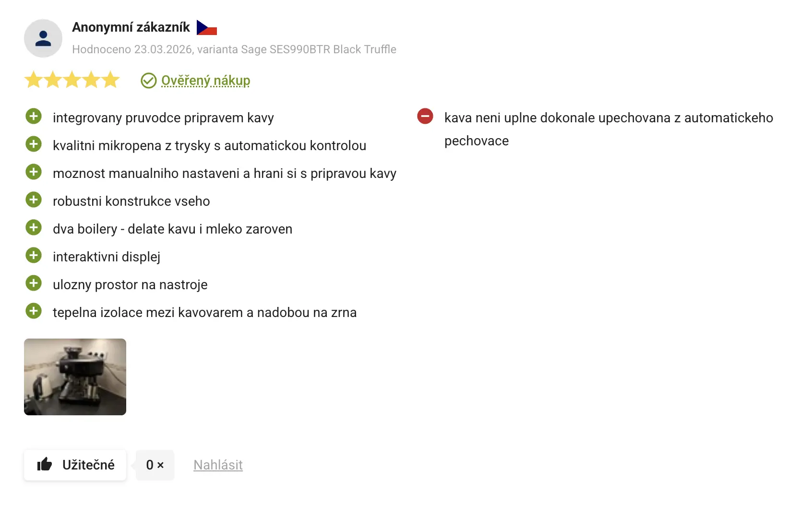The width and height of the screenshot is (812, 516).
Task: Click the anonymous customer avatar icon
Action: pos(43,38)
